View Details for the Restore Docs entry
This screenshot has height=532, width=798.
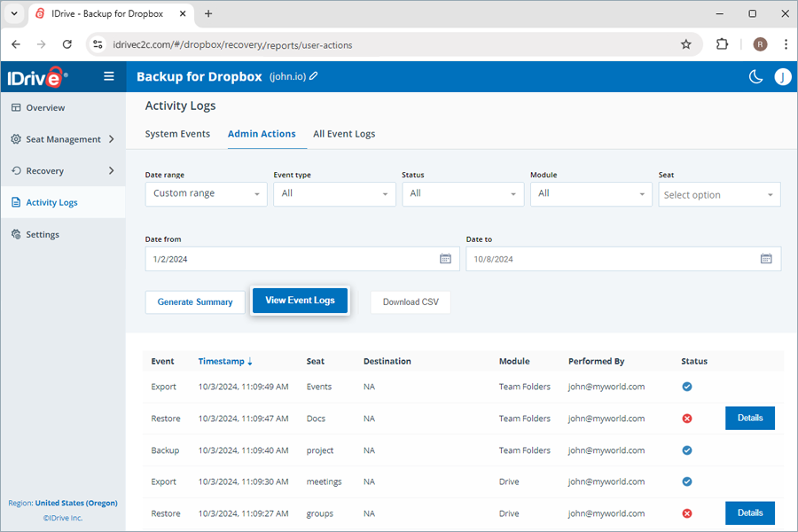(x=749, y=418)
